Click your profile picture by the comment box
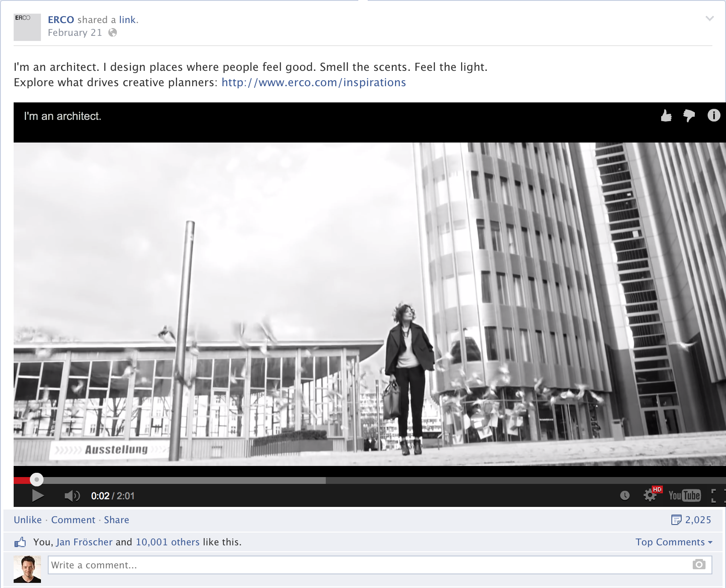Image resolution: width=726 pixels, height=588 pixels. 27,569
